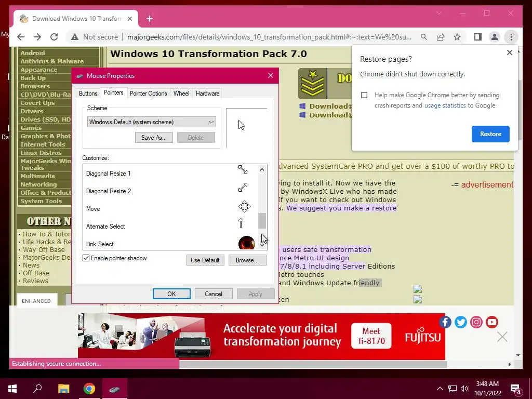Screen dimensions: 532x399
Task: Open File Explorer from taskbar
Action: pyautogui.click(x=63, y=389)
